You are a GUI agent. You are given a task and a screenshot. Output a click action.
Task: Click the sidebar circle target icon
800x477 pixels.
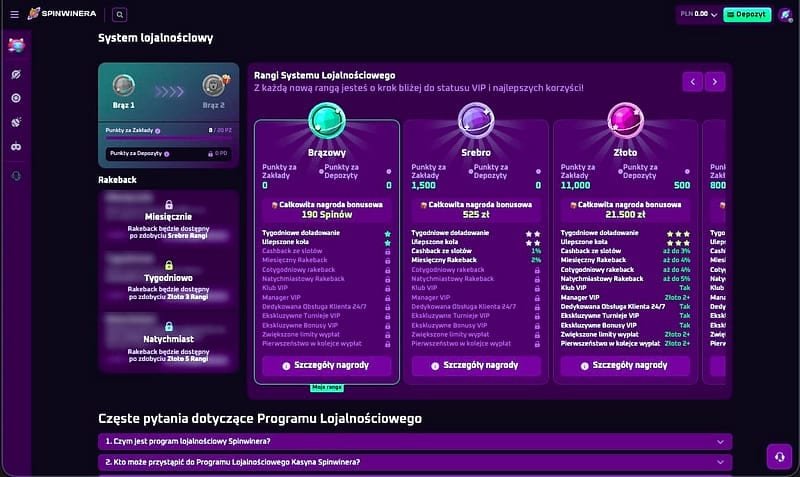pyautogui.click(x=16, y=98)
